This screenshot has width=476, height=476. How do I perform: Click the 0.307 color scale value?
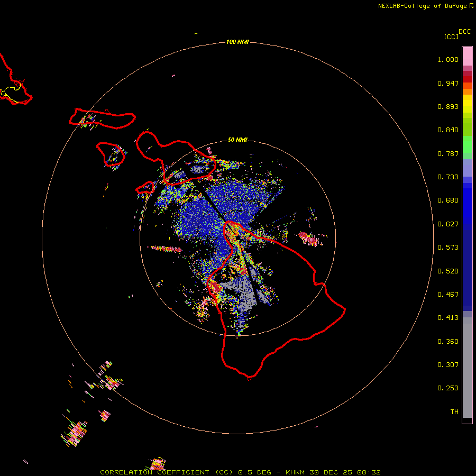pos(448,365)
